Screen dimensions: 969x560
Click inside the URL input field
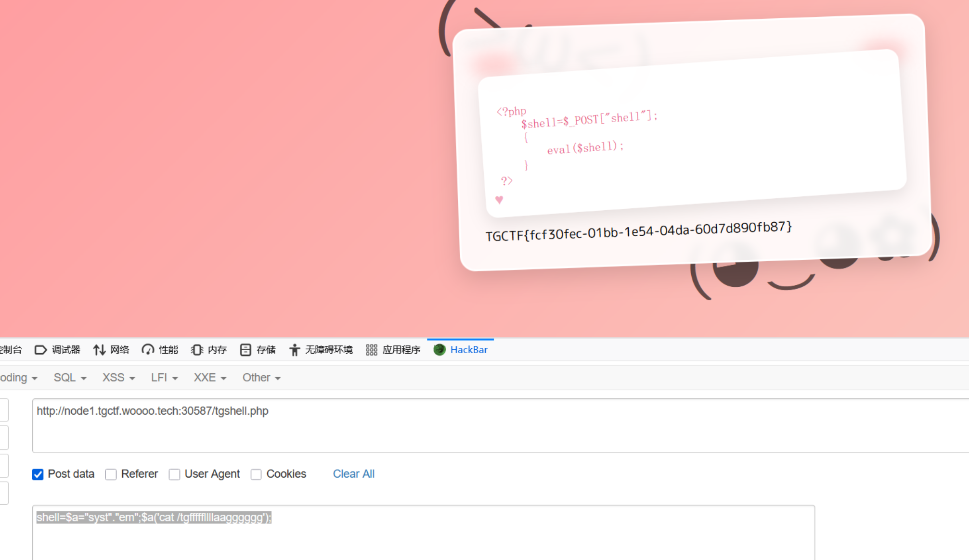(x=481, y=426)
